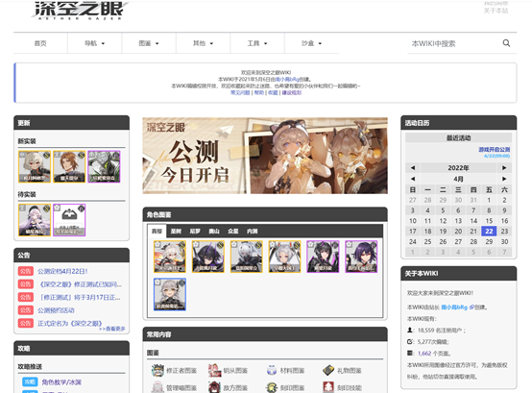
Task: Click the 关于本站 link at top right
Action: 496,11
